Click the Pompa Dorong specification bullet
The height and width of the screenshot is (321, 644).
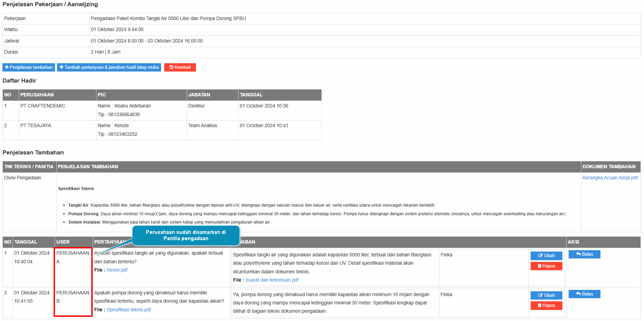(317, 214)
